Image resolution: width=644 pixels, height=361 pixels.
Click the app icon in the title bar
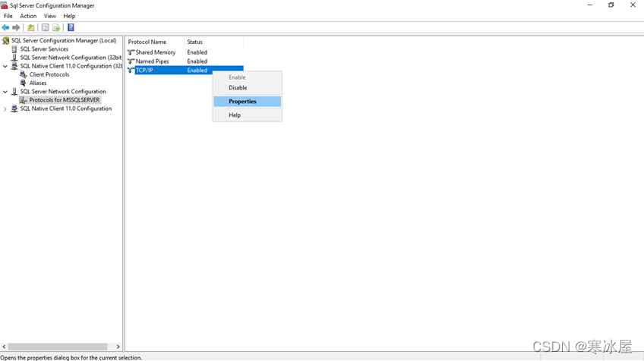point(4,5)
